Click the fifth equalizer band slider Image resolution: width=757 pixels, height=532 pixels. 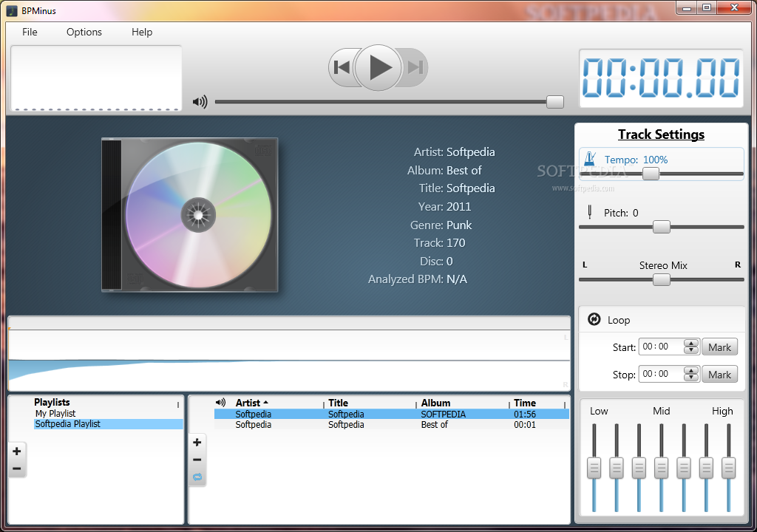point(684,468)
